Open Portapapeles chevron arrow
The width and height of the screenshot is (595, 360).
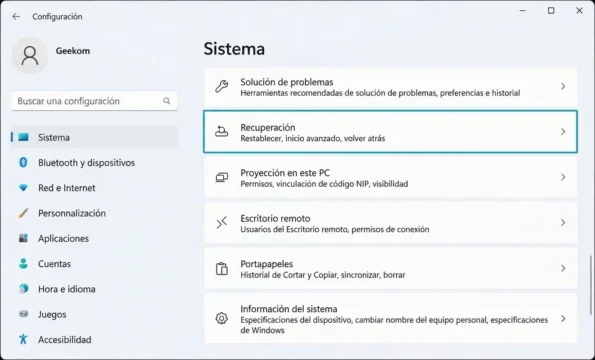click(x=563, y=268)
